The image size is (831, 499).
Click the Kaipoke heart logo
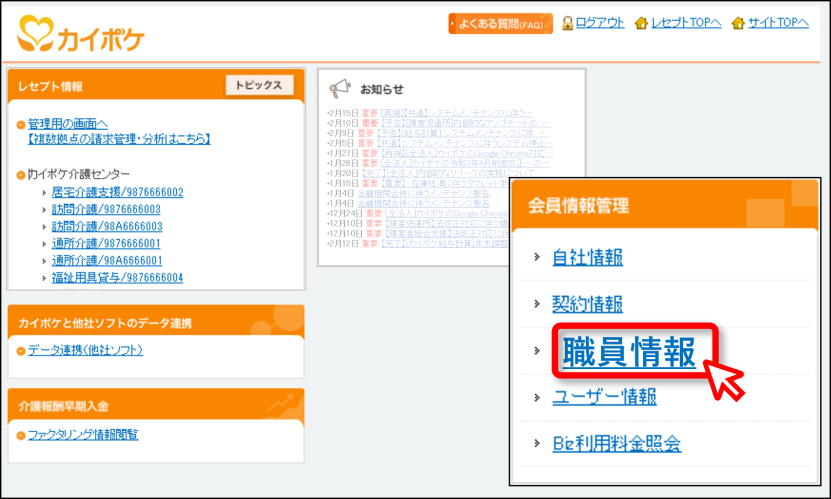pyautogui.click(x=36, y=34)
